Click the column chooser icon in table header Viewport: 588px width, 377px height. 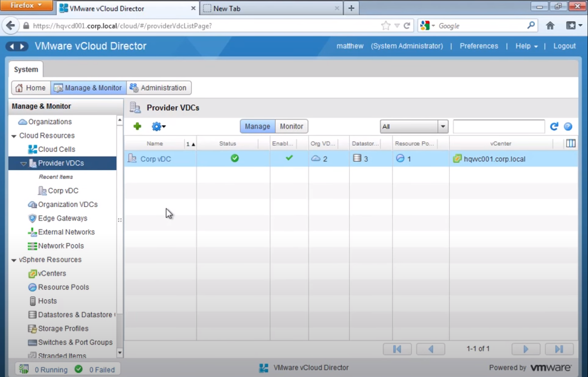571,143
